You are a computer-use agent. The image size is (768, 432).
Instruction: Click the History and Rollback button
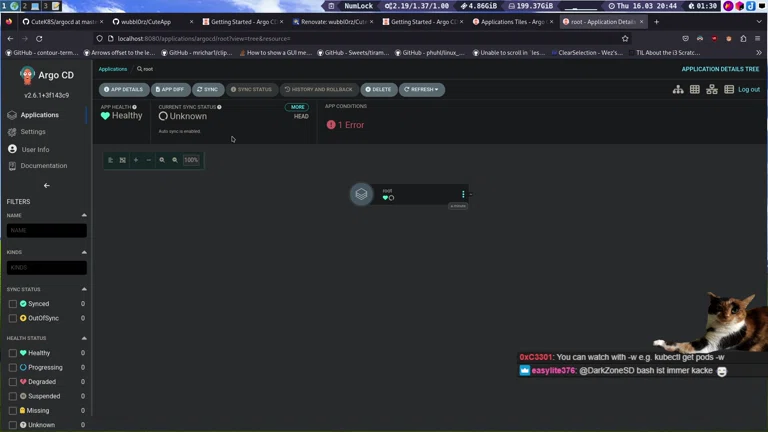tap(319, 90)
